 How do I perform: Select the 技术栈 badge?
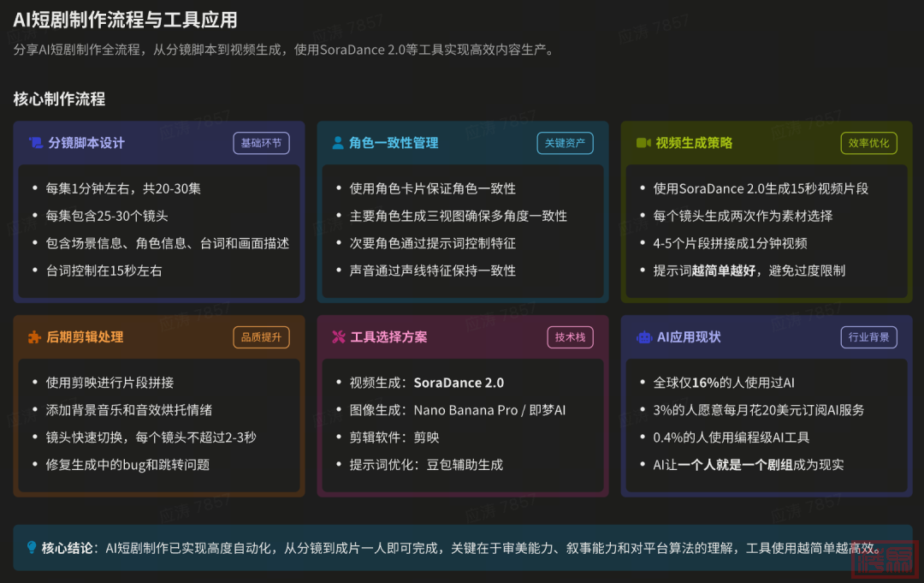coord(570,337)
